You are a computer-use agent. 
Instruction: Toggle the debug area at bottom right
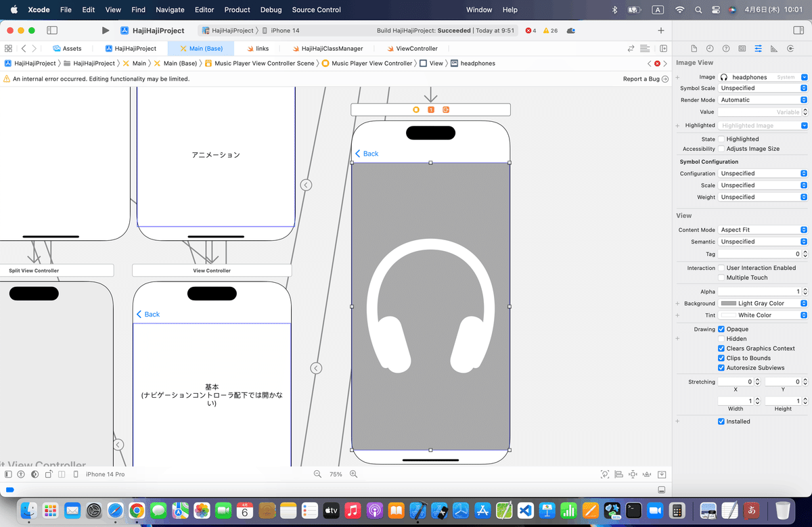(x=662, y=490)
